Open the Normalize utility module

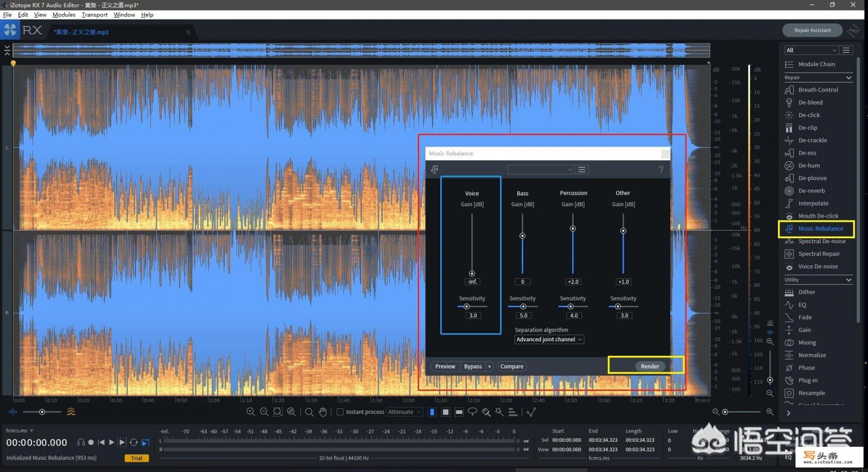pos(812,355)
